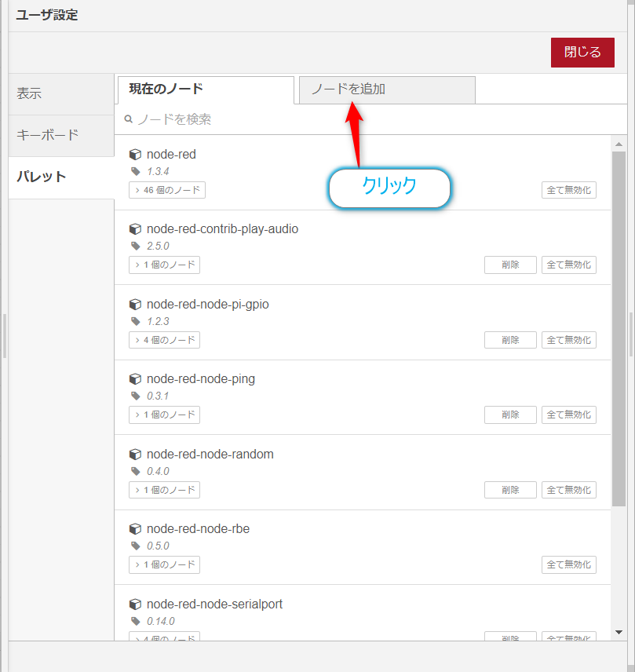Disable all nodes of node-red
Image resolution: width=635 pixels, height=672 pixels.
569,190
